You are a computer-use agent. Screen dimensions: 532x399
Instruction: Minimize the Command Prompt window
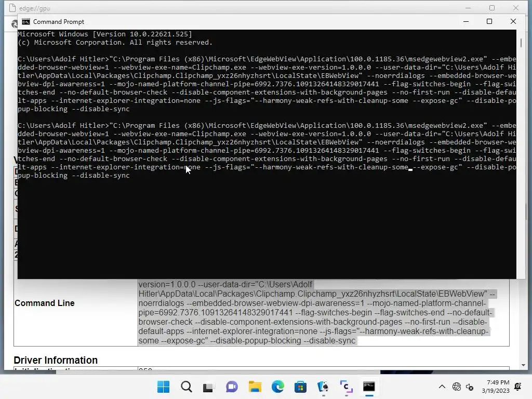click(x=466, y=21)
